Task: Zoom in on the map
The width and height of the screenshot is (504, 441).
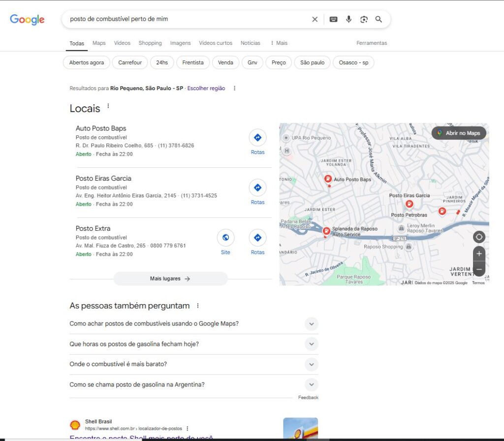Action: [479, 253]
